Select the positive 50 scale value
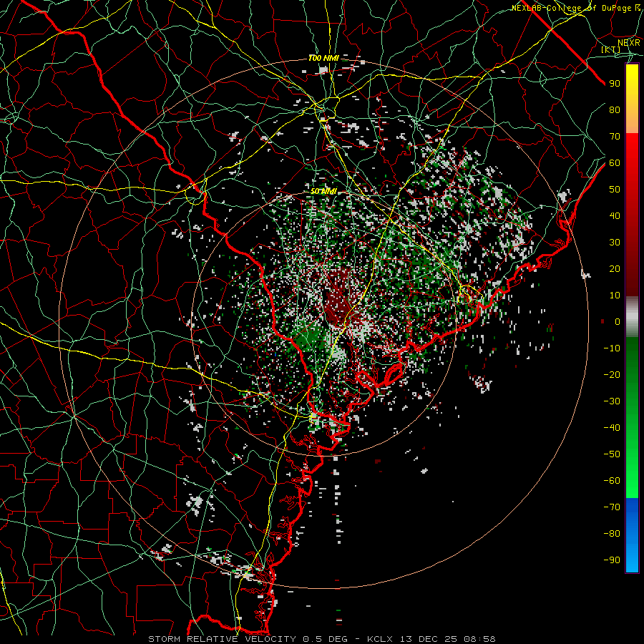 [x=615, y=190]
